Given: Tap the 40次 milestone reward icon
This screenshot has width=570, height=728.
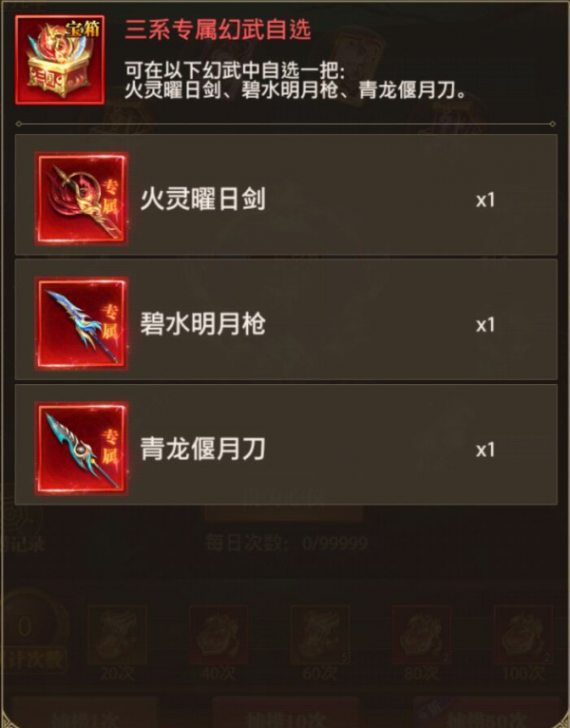Looking at the screenshot, I should [218, 634].
